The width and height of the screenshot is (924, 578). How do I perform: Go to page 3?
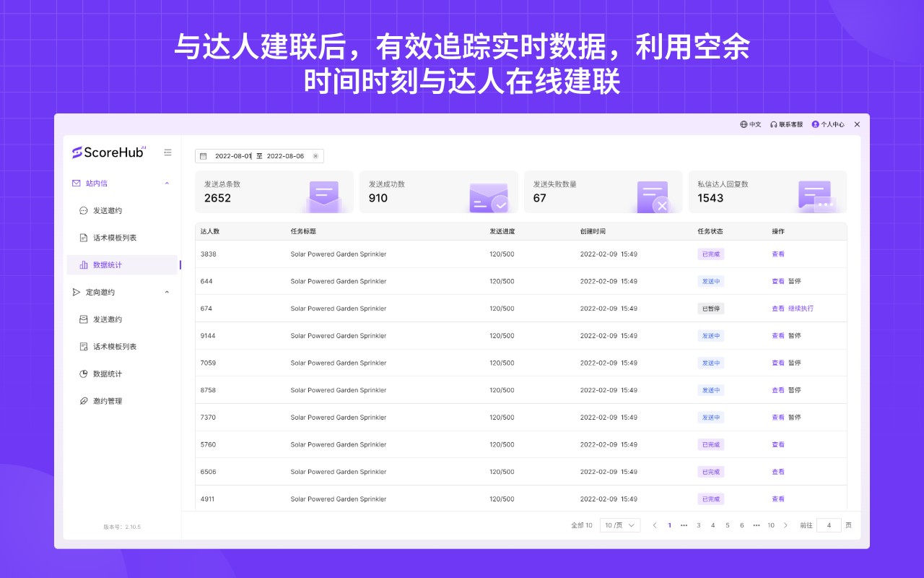698,525
